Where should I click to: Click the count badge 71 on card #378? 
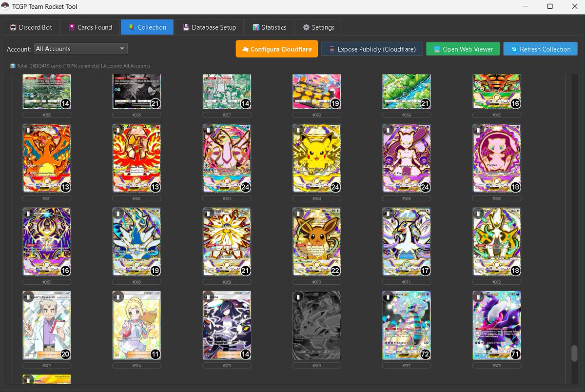point(515,354)
